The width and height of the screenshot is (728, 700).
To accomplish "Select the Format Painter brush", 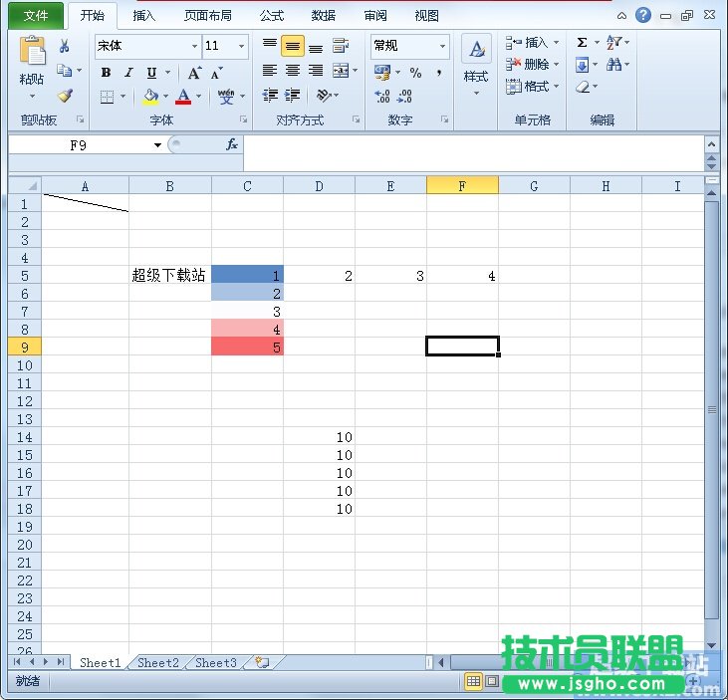I will point(65,96).
